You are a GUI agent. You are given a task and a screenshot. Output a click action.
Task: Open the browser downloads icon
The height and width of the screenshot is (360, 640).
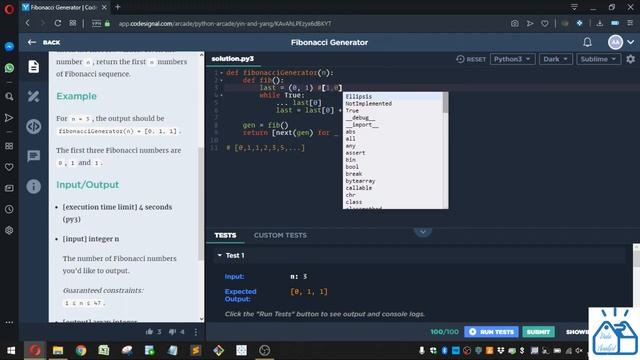[x=599, y=23]
